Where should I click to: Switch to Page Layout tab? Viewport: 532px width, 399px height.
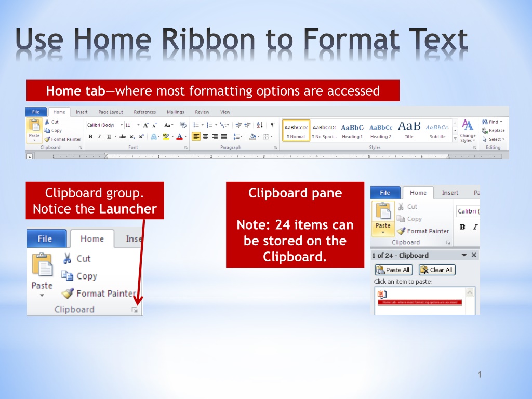coord(111,112)
